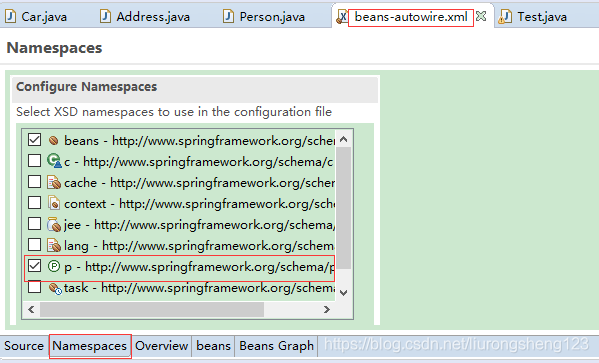Enable the c namespace checkbox
The width and height of the screenshot is (599, 363).
pyautogui.click(x=34, y=161)
